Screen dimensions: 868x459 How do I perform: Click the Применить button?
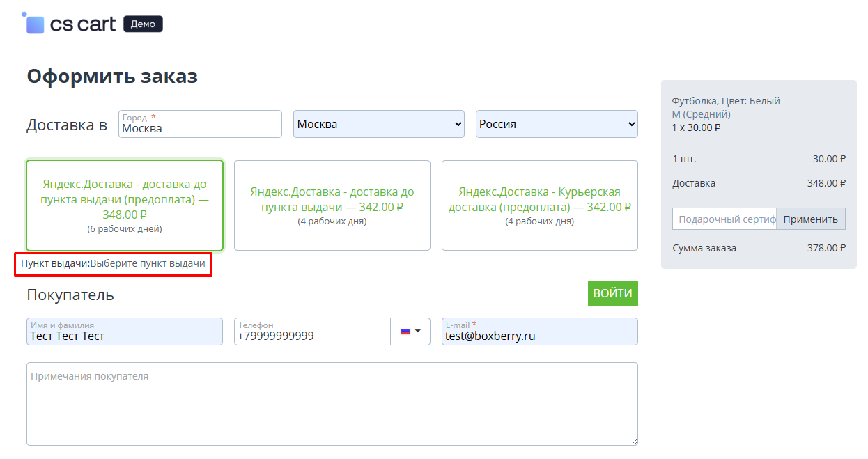(811, 219)
